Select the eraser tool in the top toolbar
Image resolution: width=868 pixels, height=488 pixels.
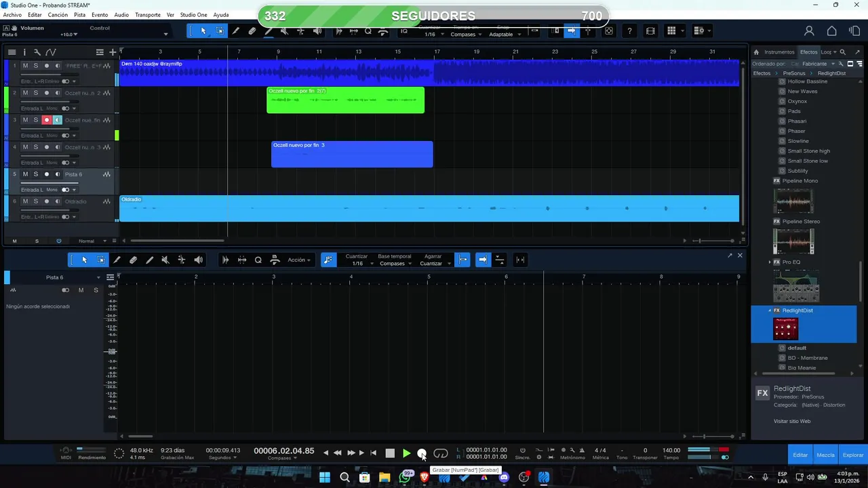(x=252, y=31)
